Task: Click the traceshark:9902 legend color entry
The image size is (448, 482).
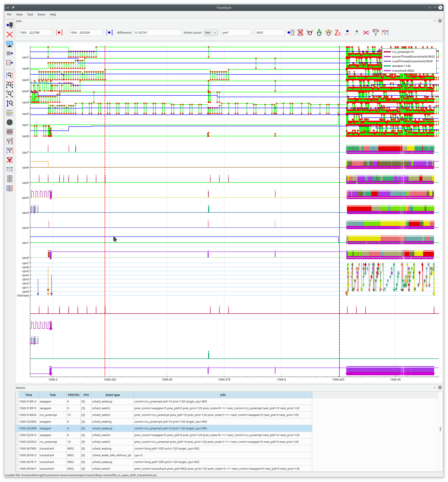Action: click(387, 71)
